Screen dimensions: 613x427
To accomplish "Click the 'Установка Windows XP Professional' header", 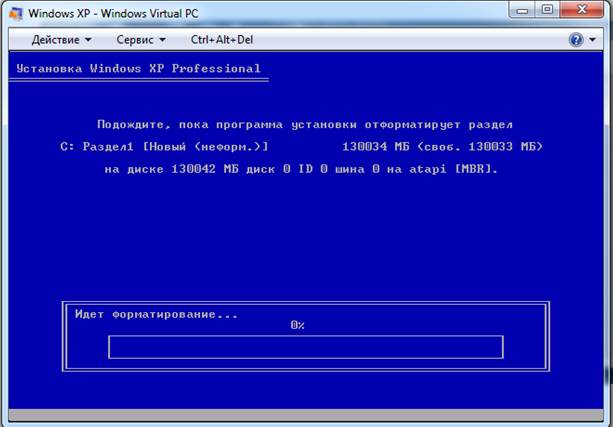I will click(138, 68).
